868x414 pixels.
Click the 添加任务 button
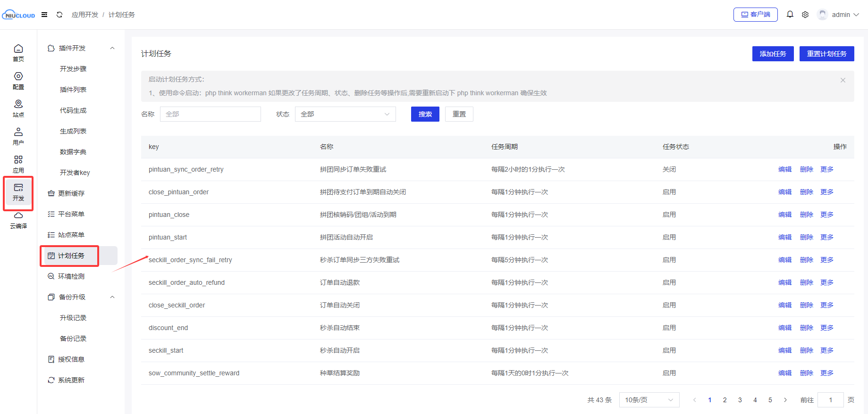pyautogui.click(x=772, y=54)
